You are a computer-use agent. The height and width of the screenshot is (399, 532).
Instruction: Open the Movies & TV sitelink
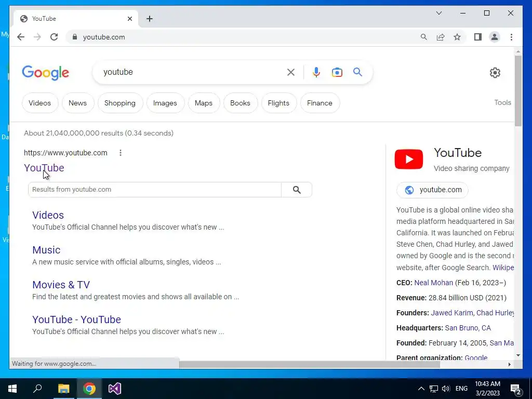(61, 285)
